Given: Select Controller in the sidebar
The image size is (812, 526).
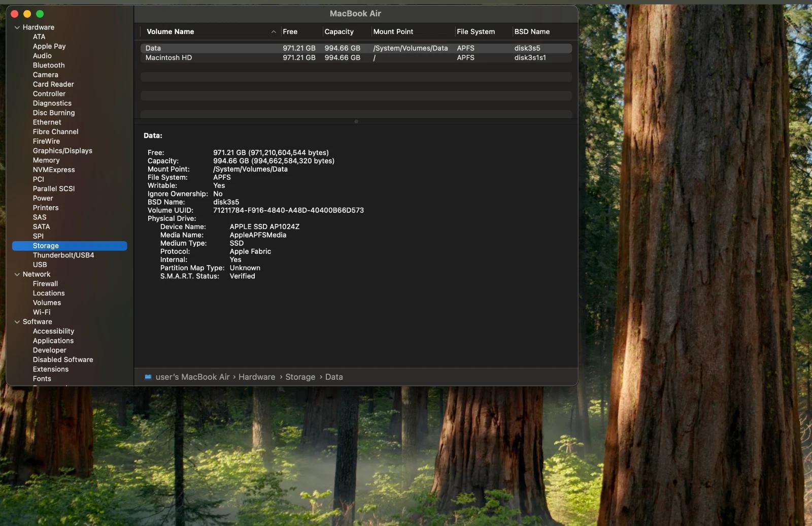Looking at the screenshot, I should tap(49, 94).
